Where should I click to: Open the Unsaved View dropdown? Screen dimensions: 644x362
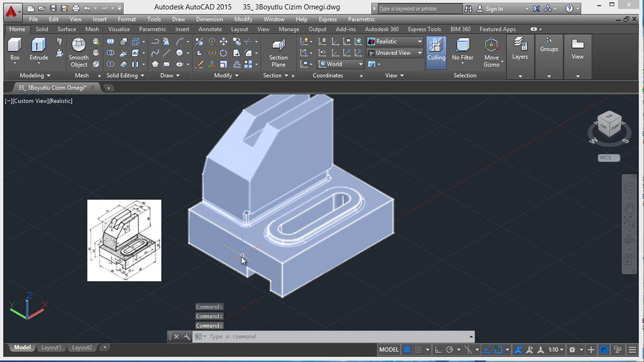[419, 53]
